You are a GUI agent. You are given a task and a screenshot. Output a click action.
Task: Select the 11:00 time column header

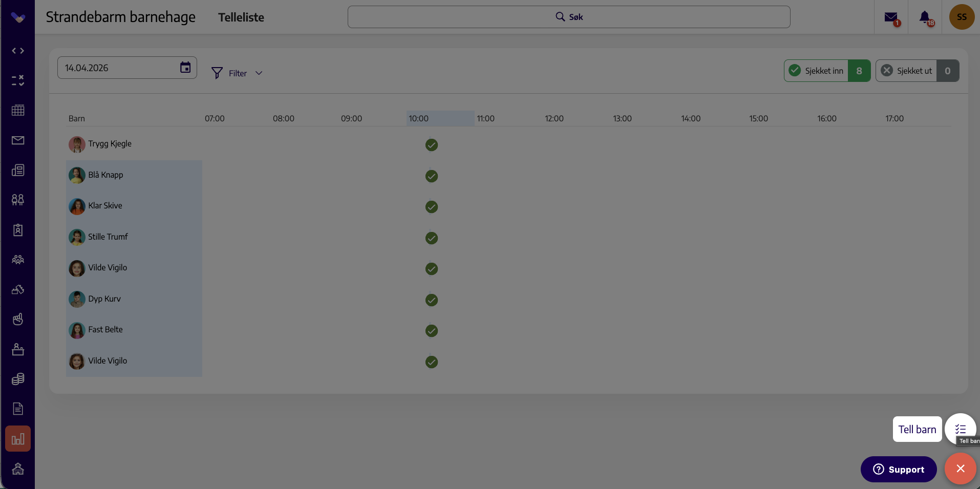pyautogui.click(x=485, y=118)
